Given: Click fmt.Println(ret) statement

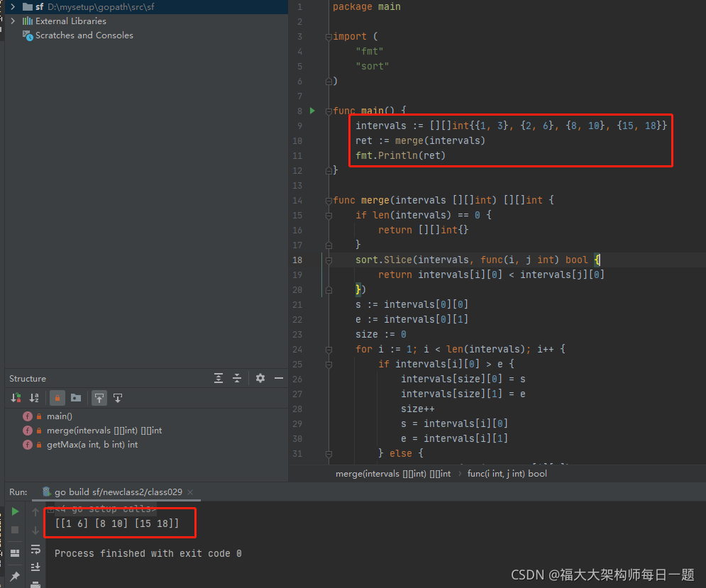Looking at the screenshot, I should click(x=400, y=156).
